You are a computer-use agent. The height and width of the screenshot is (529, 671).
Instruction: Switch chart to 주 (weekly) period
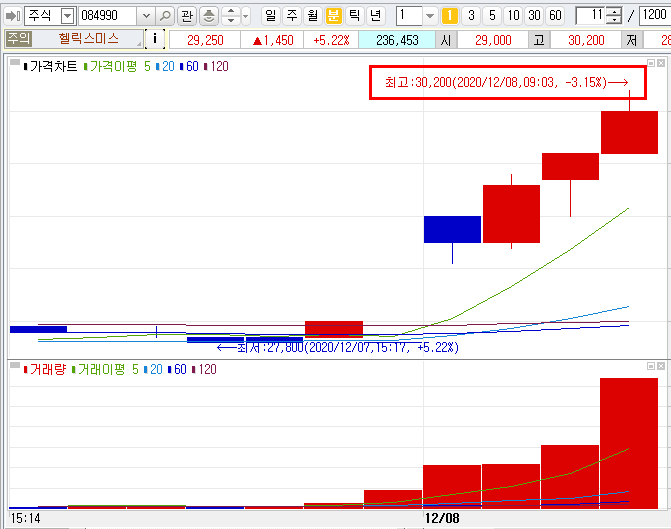click(291, 16)
